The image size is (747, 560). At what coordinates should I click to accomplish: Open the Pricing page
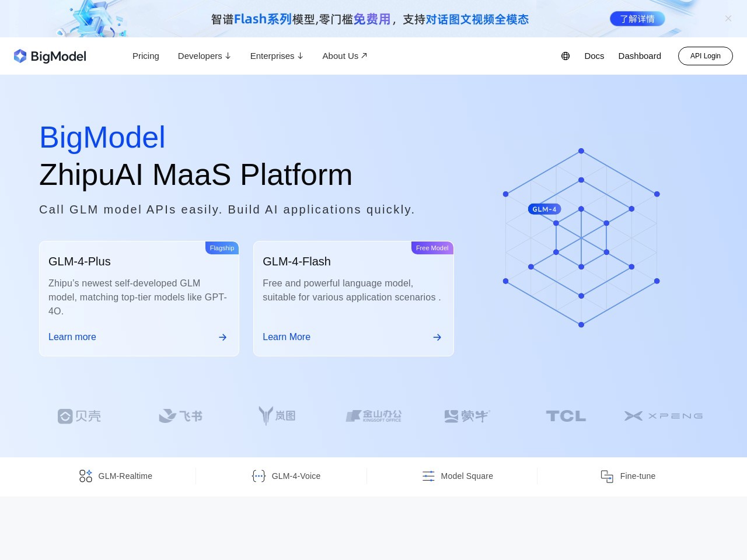tap(146, 56)
